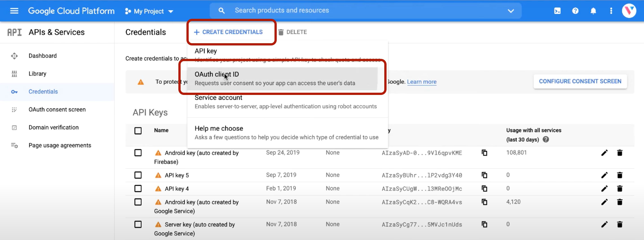
Task: Follow the Learn more link
Action: (x=421, y=82)
